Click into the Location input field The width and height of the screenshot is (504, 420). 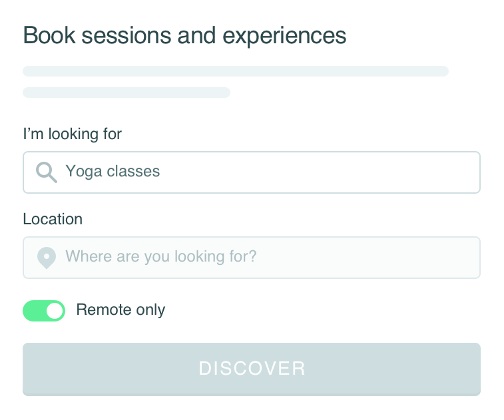[x=266, y=257]
